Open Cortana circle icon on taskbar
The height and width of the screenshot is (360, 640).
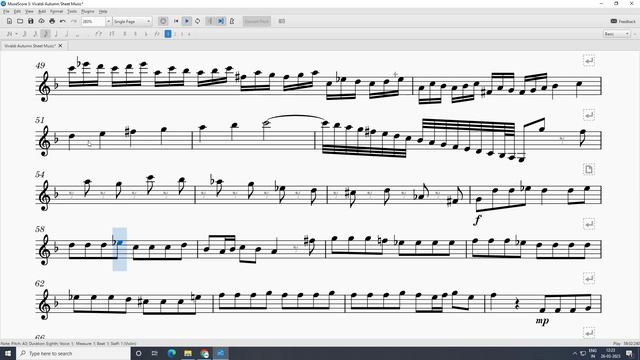point(138,353)
